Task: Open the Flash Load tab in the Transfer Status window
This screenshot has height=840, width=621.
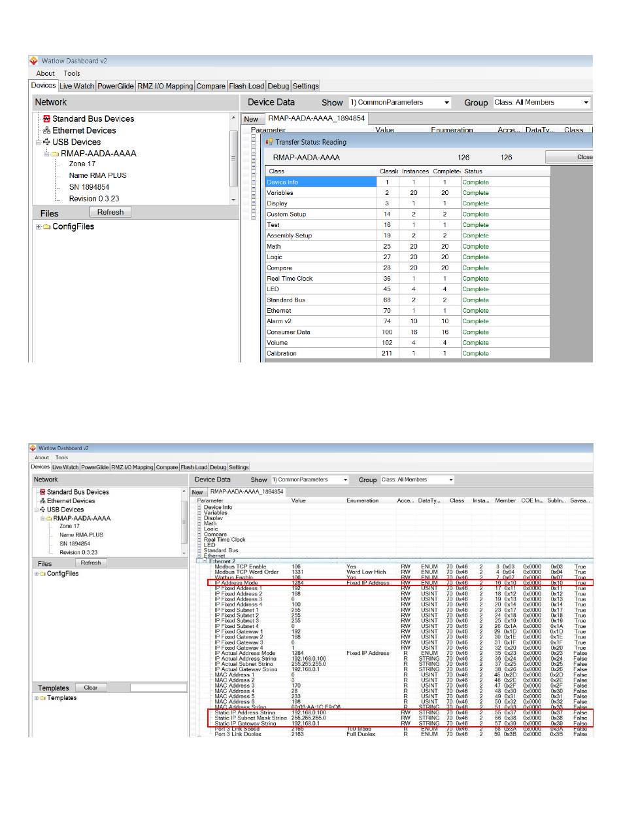Action: [x=246, y=86]
